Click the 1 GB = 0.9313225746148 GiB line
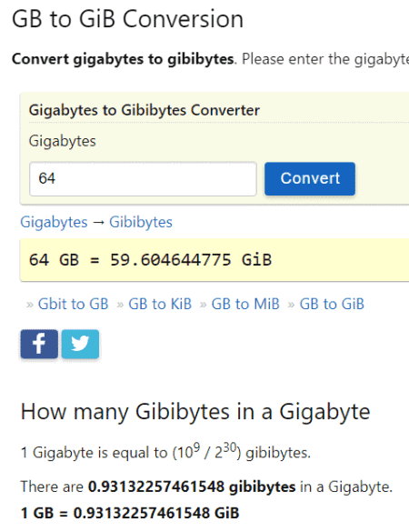This screenshot has width=409, height=532. point(130,513)
